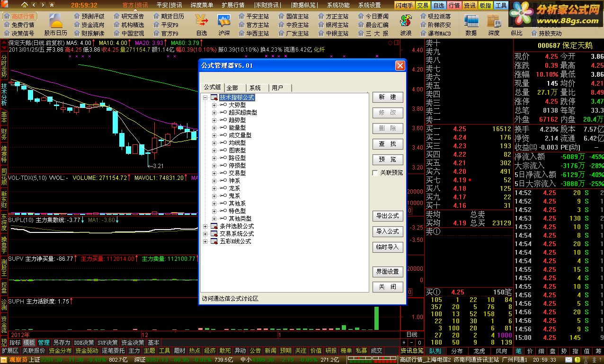Collapse the 技术指标公式 tree node
The image size is (604, 364).
click(205, 98)
